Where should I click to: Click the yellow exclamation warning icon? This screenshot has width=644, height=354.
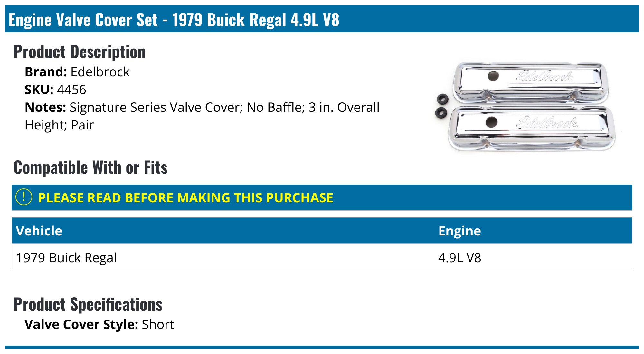click(24, 197)
